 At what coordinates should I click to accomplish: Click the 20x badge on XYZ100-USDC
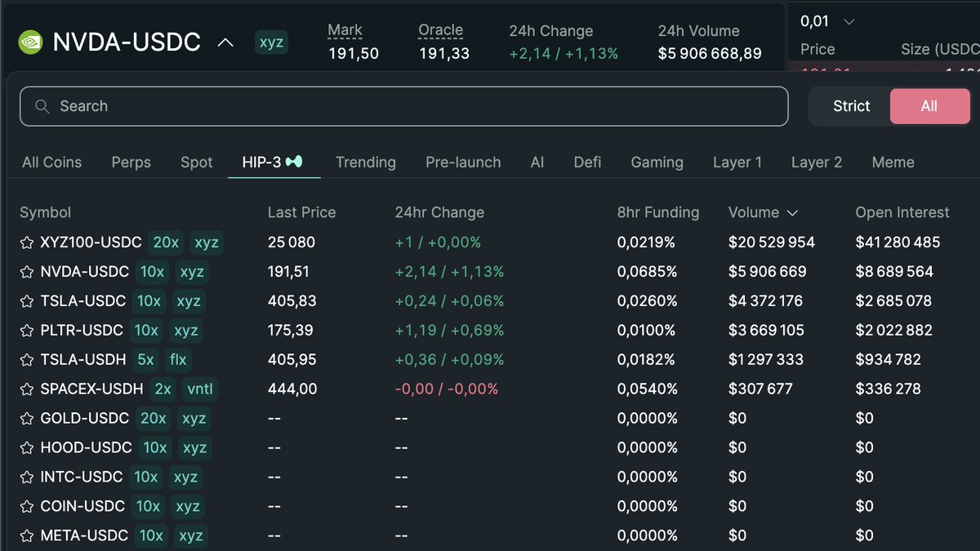(166, 242)
